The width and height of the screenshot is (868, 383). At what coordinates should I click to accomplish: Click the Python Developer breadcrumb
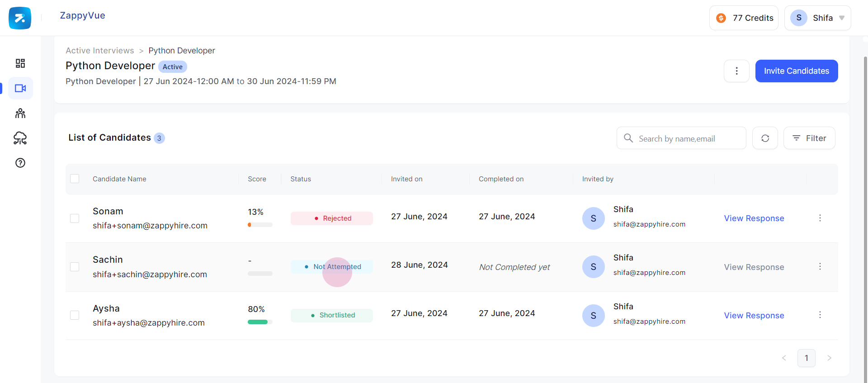[182, 51]
